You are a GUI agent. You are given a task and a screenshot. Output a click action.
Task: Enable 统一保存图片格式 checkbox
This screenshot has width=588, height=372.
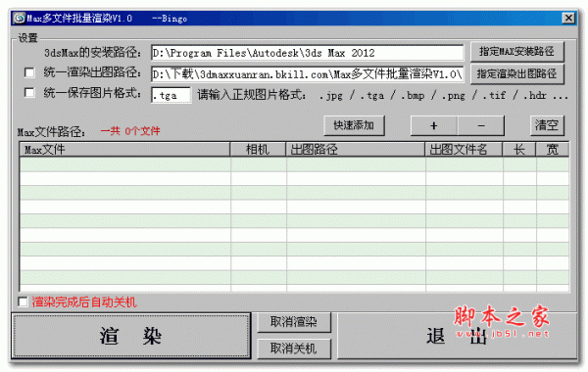(29, 93)
